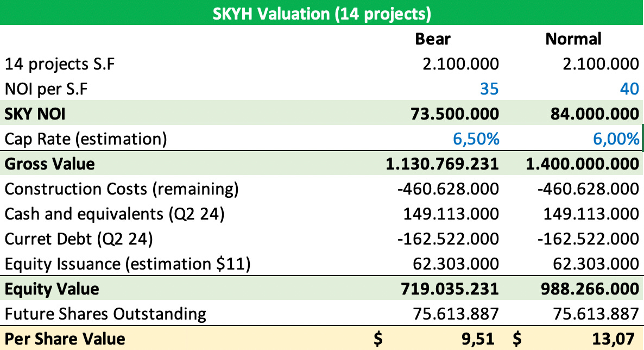Click Normal debt value -162.522.000
Viewport: 644px width, 350px height.
pyautogui.click(x=588, y=239)
